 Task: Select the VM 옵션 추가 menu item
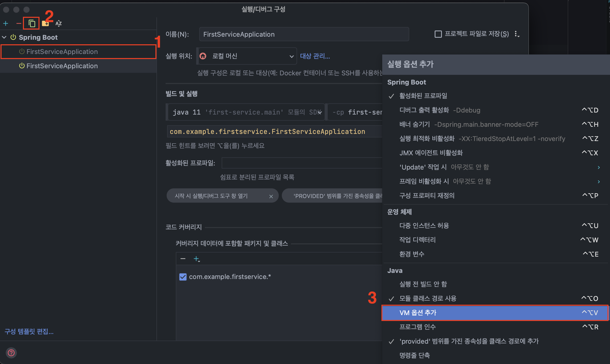pos(418,313)
